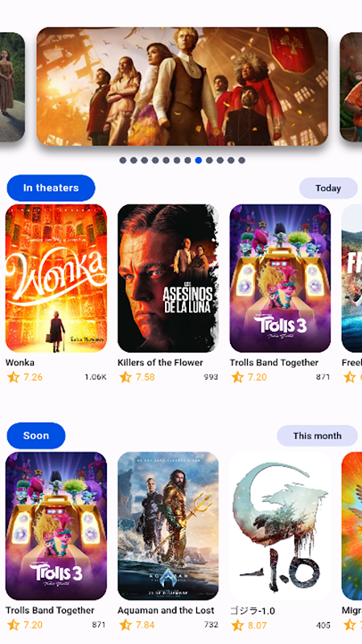Open the Aquaman and the Lost poster
Viewport: 362px width, 644px height.
coord(168,526)
